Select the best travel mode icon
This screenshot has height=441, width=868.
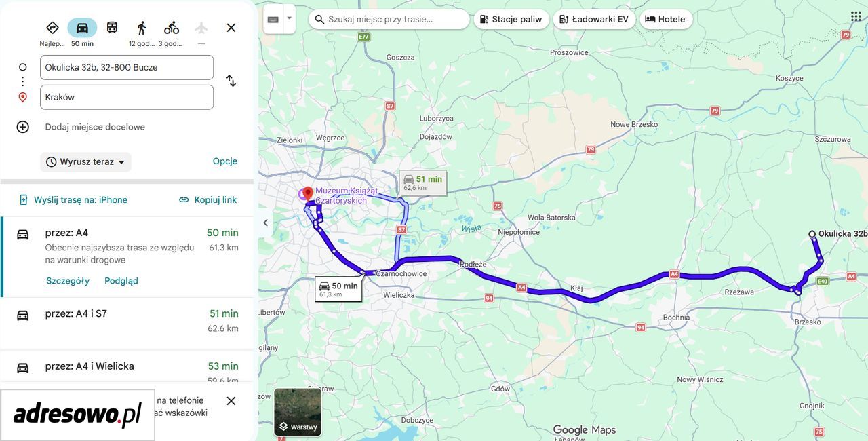click(x=52, y=28)
